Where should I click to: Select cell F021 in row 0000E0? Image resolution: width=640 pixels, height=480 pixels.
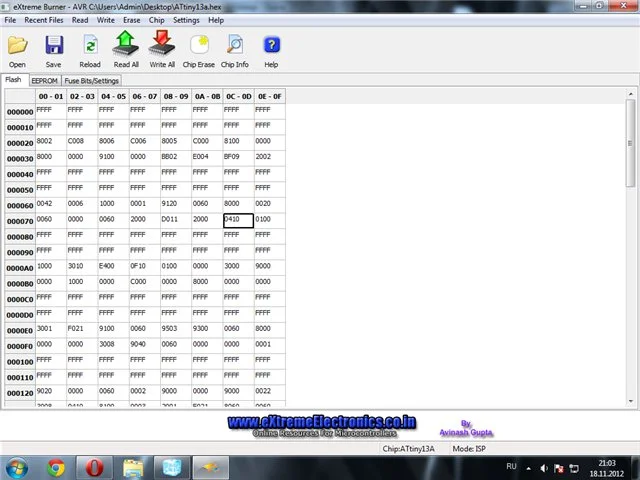pyautogui.click(x=82, y=330)
